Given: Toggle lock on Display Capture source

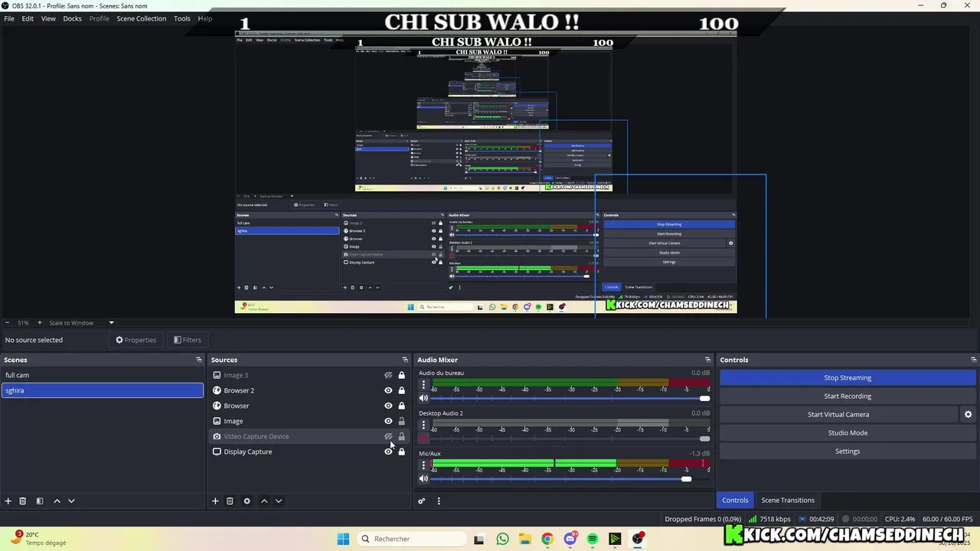Looking at the screenshot, I should pos(401,452).
